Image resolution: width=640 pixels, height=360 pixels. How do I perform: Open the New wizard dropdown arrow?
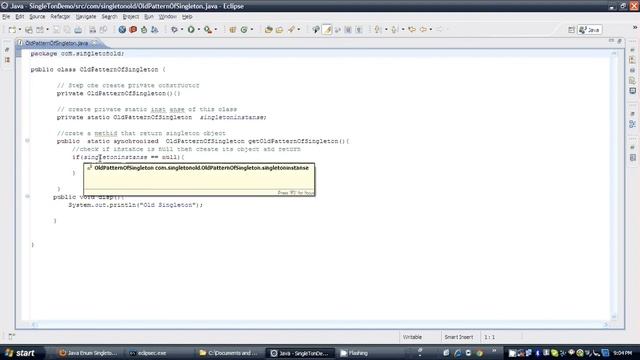tap(20, 30)
